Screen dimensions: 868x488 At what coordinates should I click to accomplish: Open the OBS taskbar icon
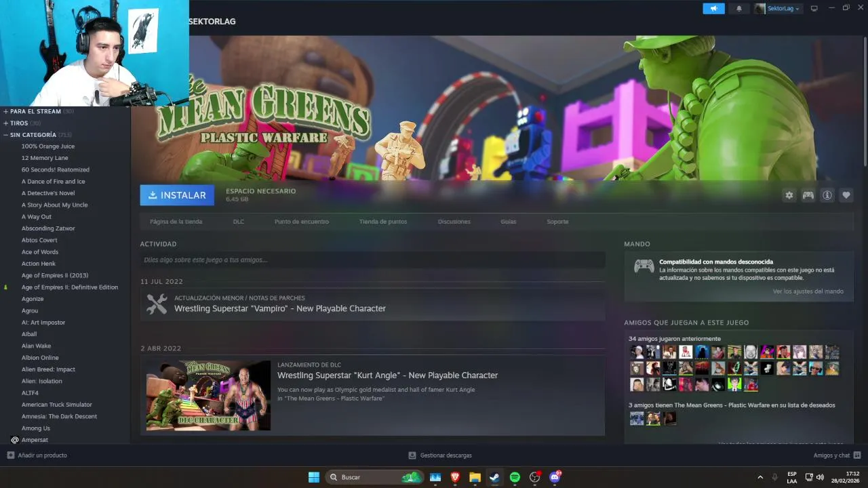coord(534,477)
